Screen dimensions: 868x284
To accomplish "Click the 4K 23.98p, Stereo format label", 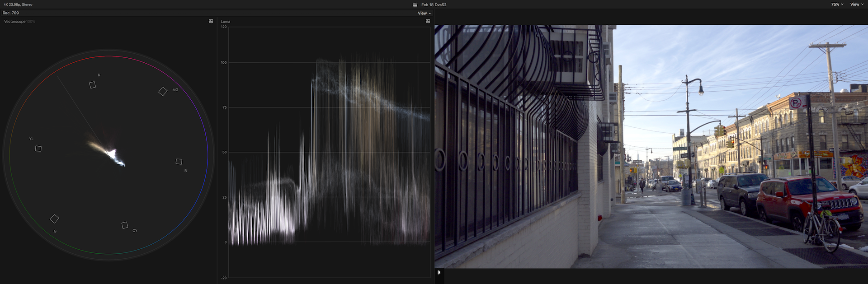I will 18,5.
